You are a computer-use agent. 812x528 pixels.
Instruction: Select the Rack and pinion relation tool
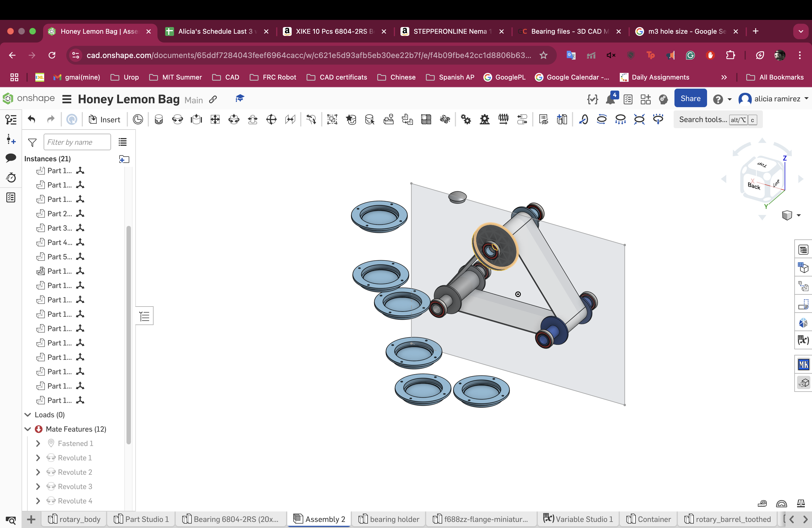(x=485, y=119)
